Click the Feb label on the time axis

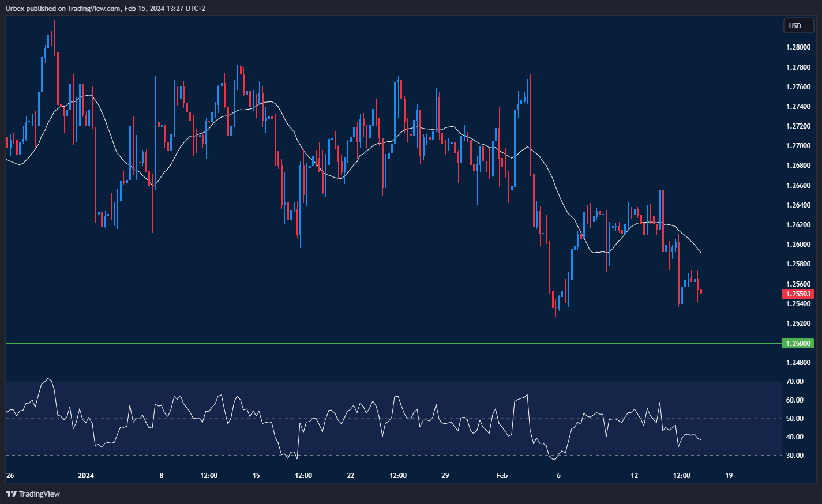pyautogui.click(x=501, y=476)
